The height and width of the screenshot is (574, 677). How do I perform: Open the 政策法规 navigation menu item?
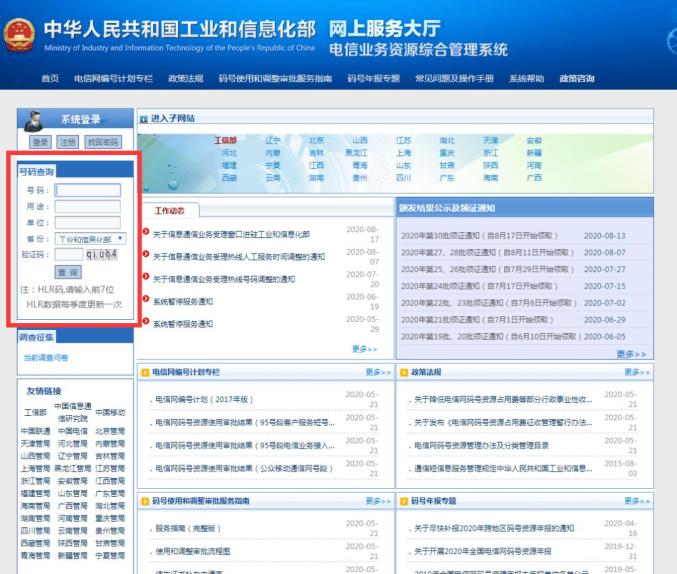point(186,79)
